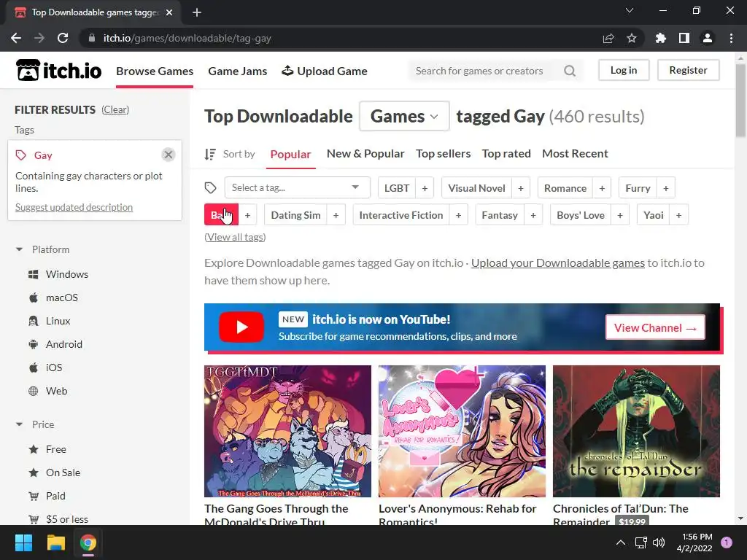Open Game Jams in navigation

click(x=237, y=71)
